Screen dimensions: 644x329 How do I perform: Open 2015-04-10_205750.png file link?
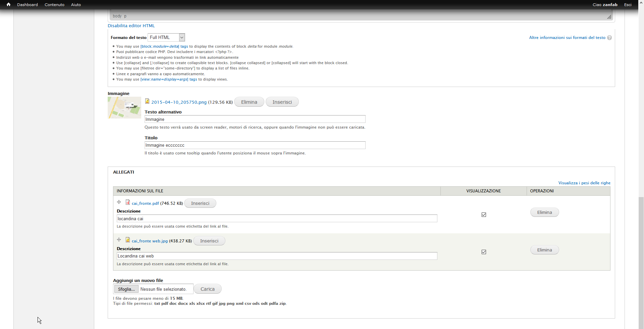(179, 102)
